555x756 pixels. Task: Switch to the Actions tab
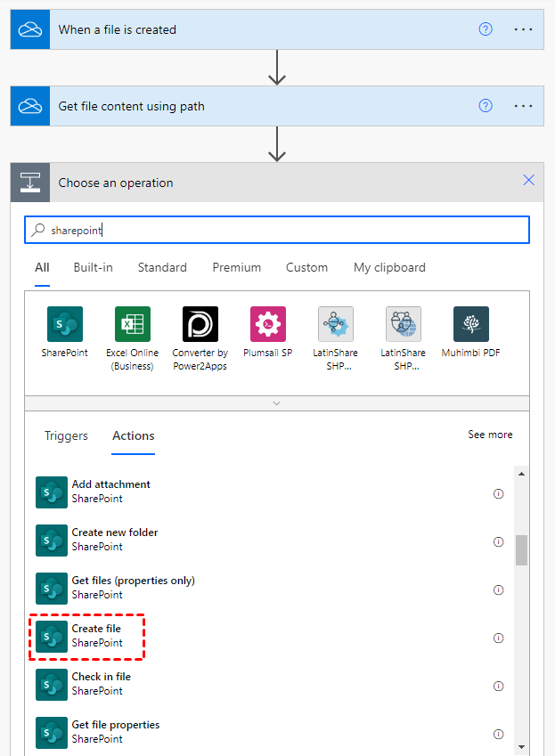click(133, 435)
